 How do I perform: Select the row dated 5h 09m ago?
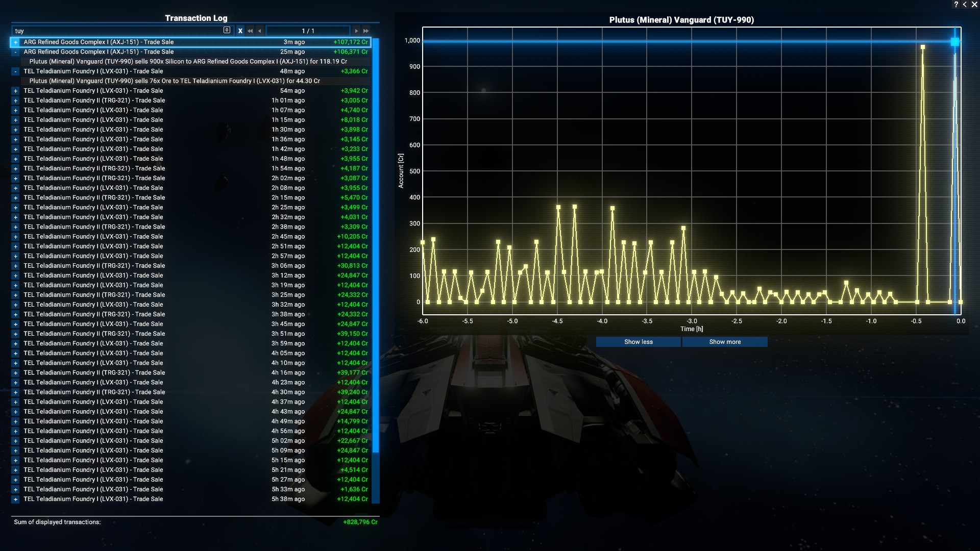click(191, 450)
